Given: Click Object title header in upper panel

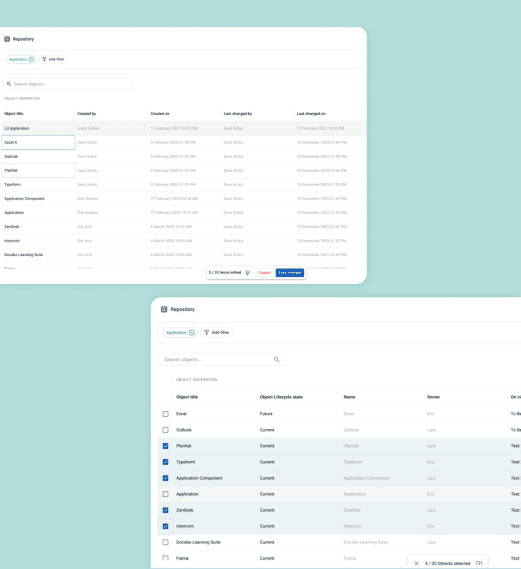Looking at the screenshot, I should tap(14, 114).
